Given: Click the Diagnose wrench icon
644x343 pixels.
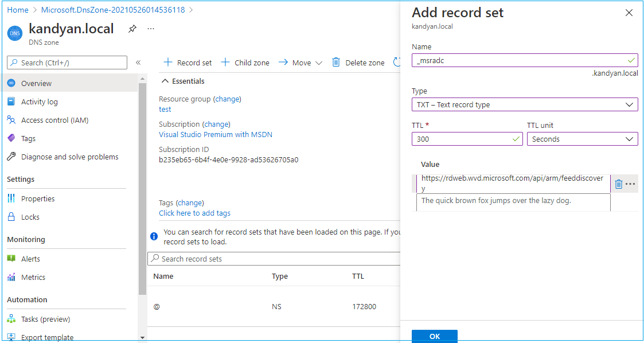Looking at the screenshot, I should (x=11, y=157).
